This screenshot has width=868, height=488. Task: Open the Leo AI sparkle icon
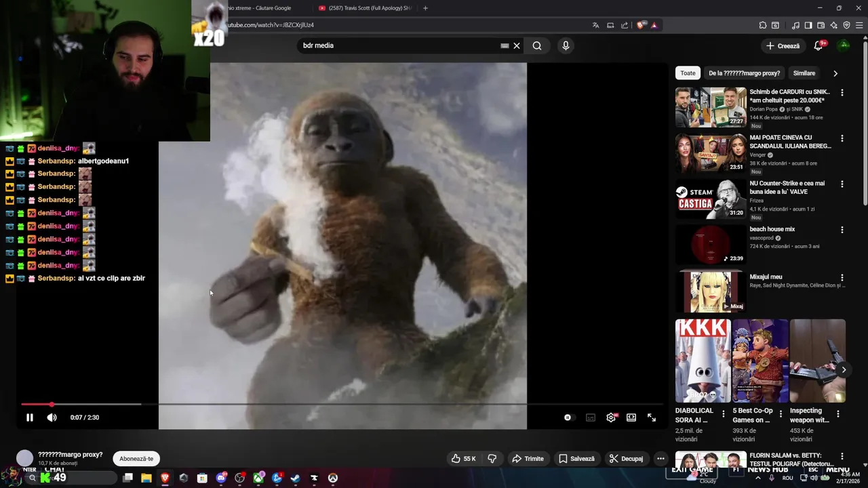pyautogui.click(x=834, y=25)
